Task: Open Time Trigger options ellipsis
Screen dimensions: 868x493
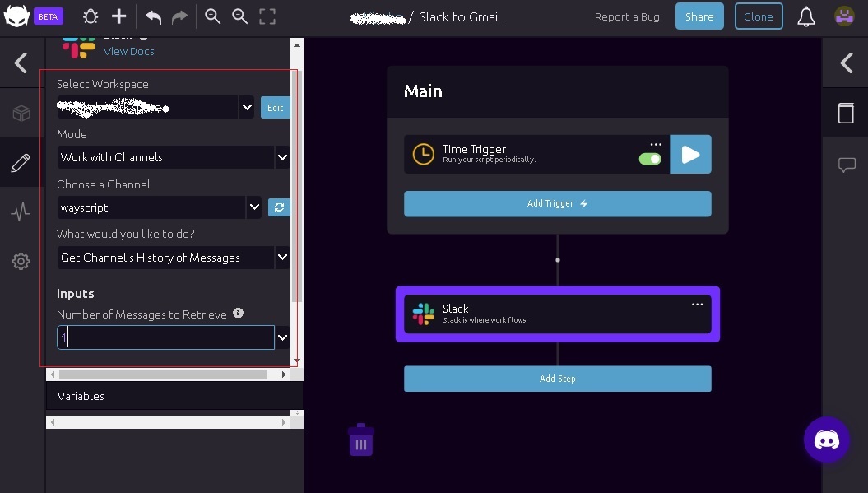Action: pyautogui.click(x=656, y=145)
